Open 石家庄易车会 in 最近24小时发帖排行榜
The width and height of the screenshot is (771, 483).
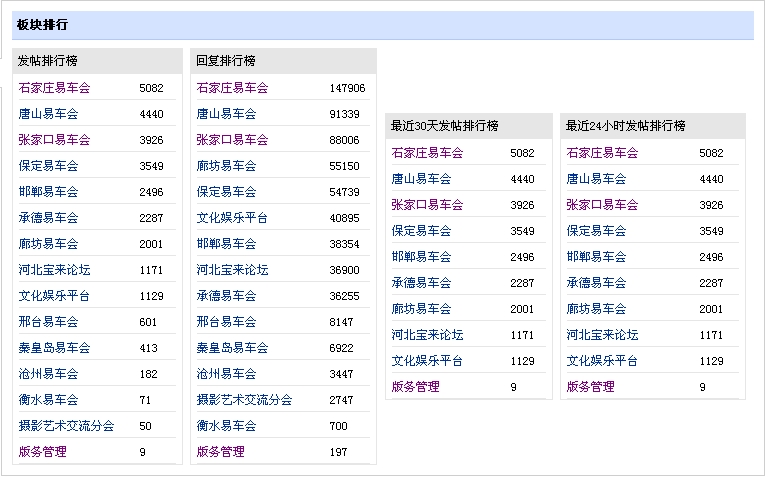[x=603, y=153]
